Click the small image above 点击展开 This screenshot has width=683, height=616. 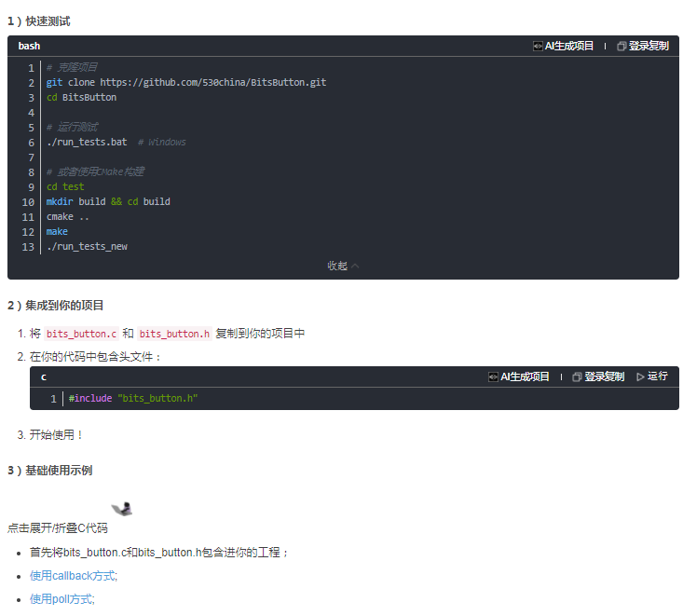point(122,509)
